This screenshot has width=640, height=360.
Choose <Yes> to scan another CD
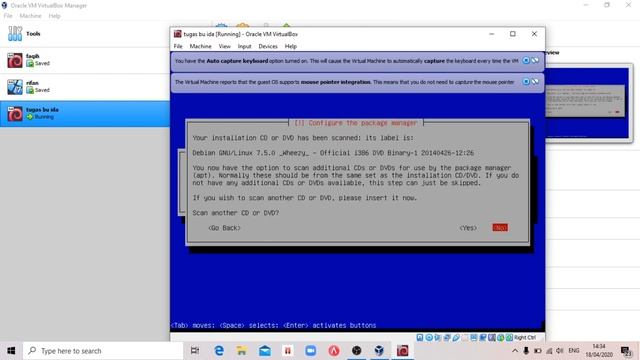468,228
